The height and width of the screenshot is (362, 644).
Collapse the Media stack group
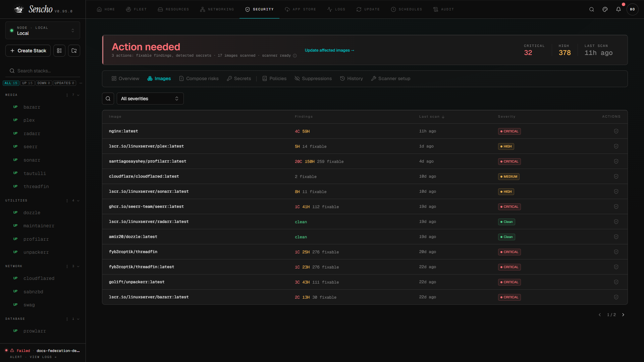pos(78,95)
